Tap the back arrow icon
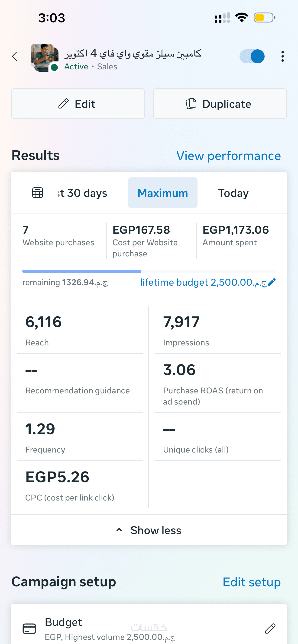The image size is (298, 644). (15, 57)
